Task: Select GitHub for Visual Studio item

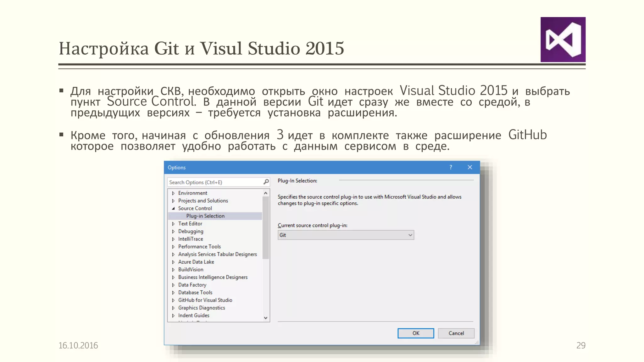Action: pyautogui.click(x=205, y=300)
